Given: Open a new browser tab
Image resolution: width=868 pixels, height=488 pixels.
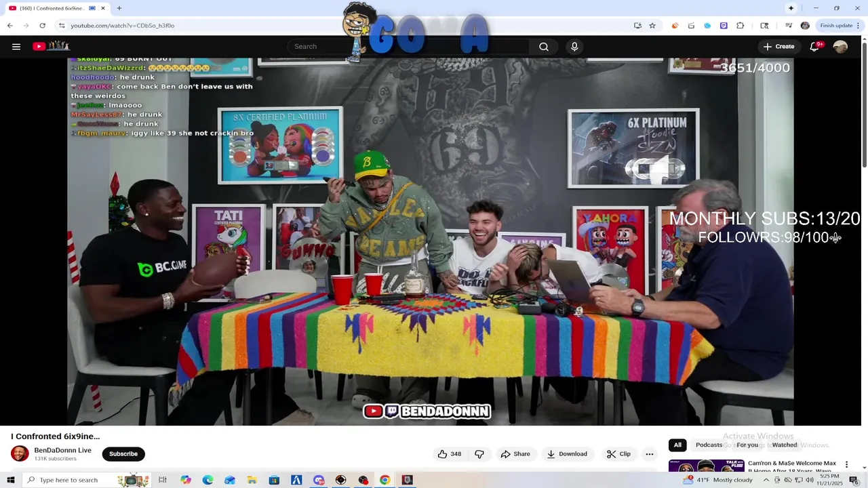Looking at the screenshot, I should [x=119, y=8].
